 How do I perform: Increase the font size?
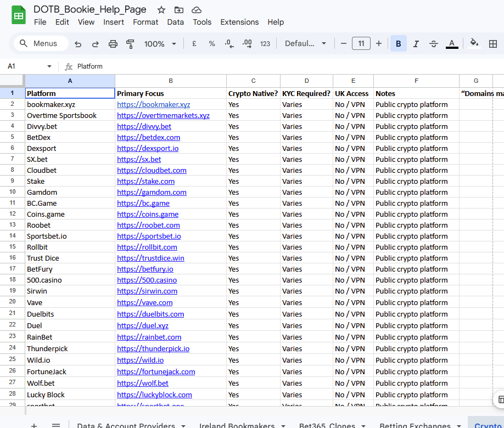[379, 43]
